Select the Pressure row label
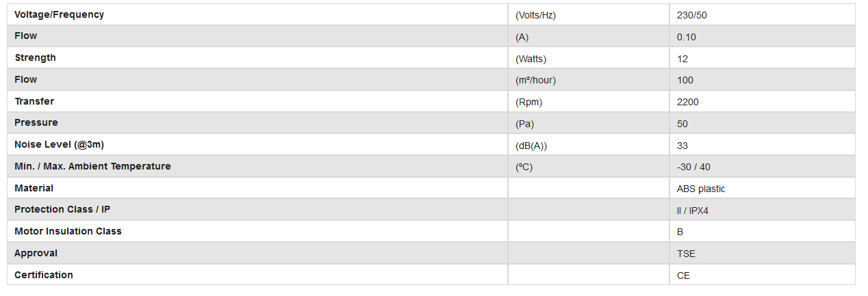The height and width of the screenshot is (296, 868). click(x=36, y=122)
